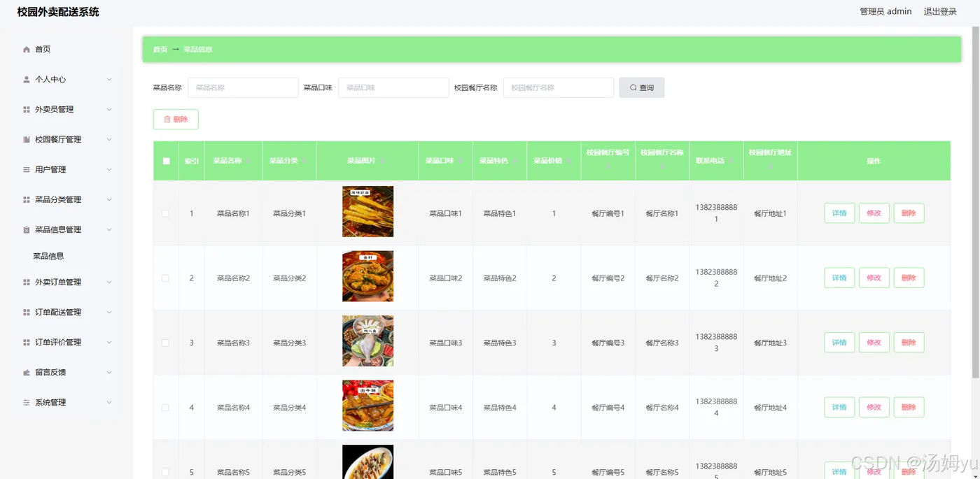Open the dish image in row 菜品名称4
The image size is (980, 479).
367,406
